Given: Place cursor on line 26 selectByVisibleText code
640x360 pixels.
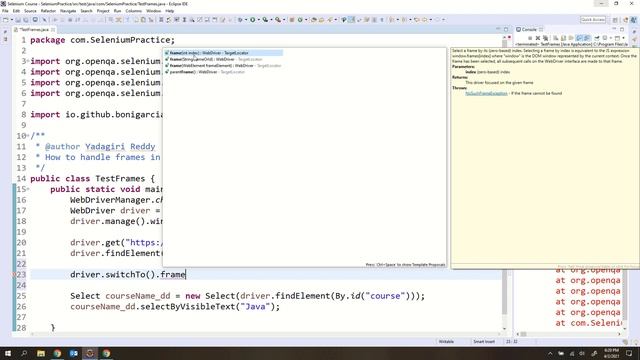Looking at the screenshot, I should pyautogui.click(x=175, y=307).
